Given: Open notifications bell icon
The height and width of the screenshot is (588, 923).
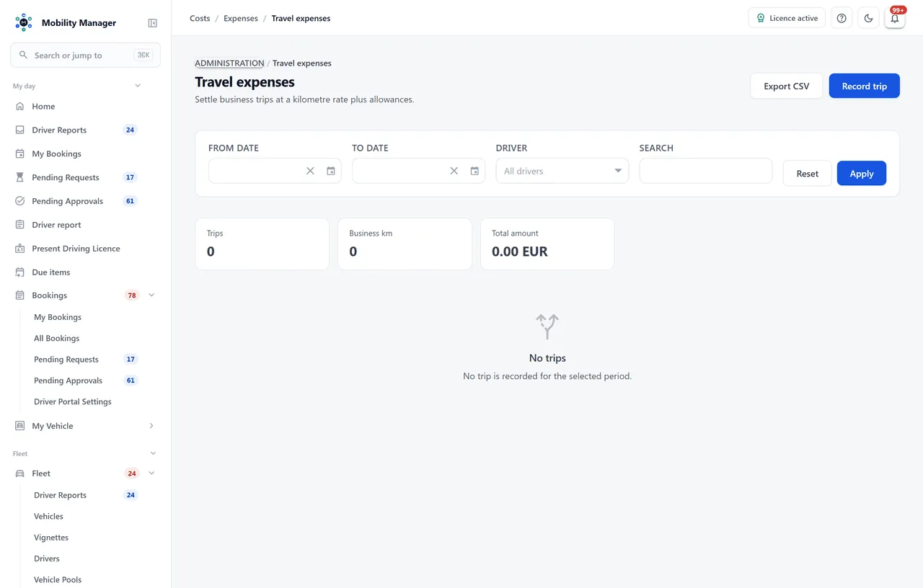Looking at the screenshot, I should click(x=895, y=18).
